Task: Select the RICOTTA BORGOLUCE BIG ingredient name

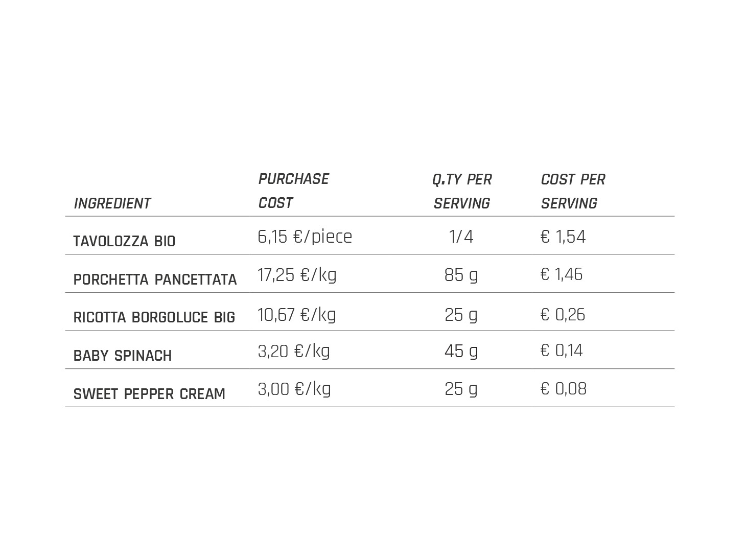Action: click(x=154, y=317)
